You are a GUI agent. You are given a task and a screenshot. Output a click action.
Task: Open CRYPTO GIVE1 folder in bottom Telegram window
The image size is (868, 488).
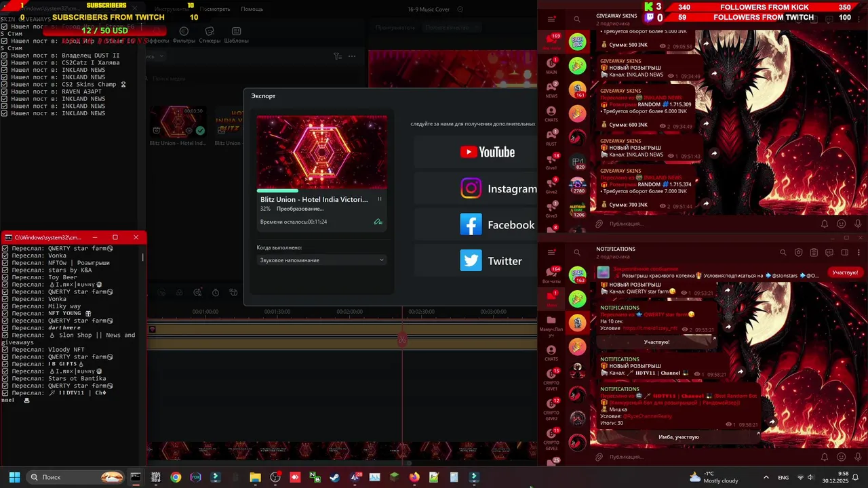[x=551, y=381]
